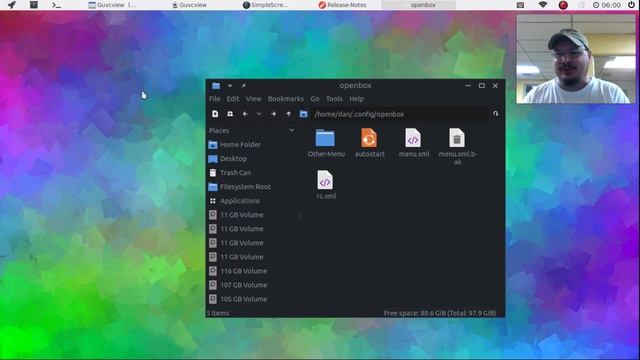Open the File menu
Viewport: 640px width, 360px height.
tap(215, 99)
